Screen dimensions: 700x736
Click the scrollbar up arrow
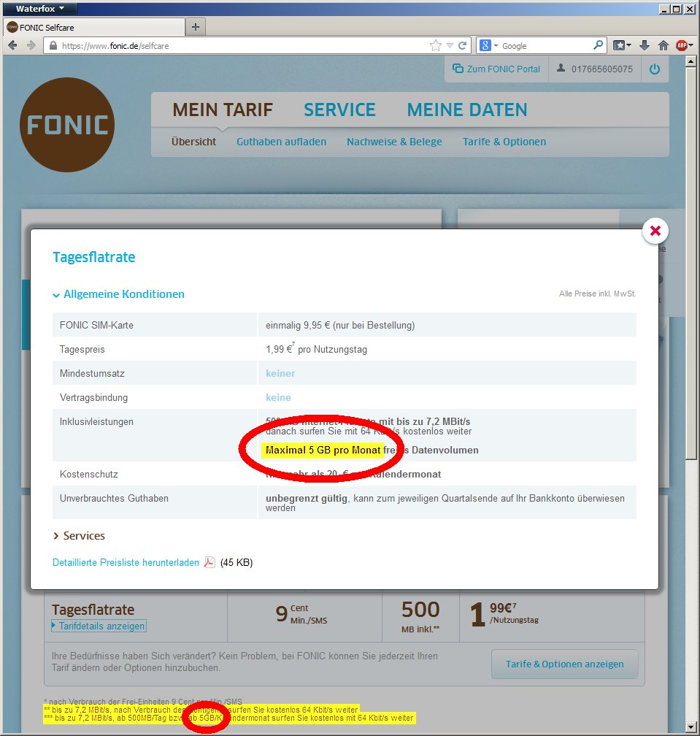pyautogui.click(x=691, y=61)
